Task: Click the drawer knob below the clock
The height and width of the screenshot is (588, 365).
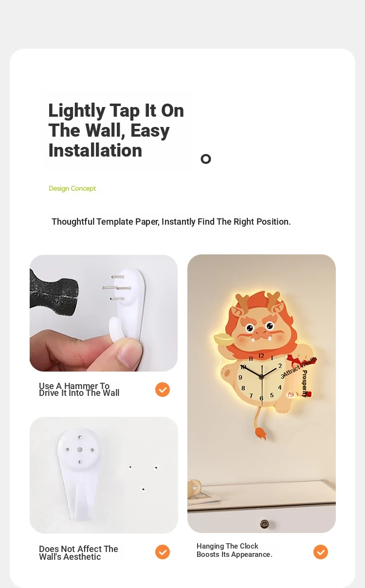Action: pyautogui.click(x=264, y=524)
